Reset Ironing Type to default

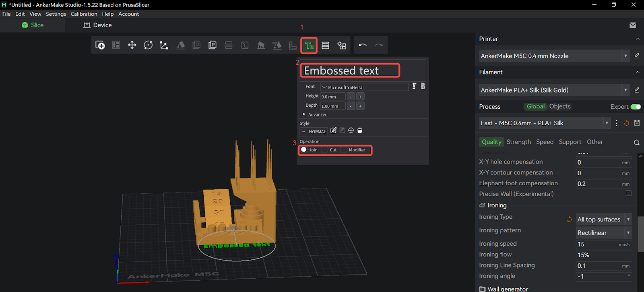point(569,220)
